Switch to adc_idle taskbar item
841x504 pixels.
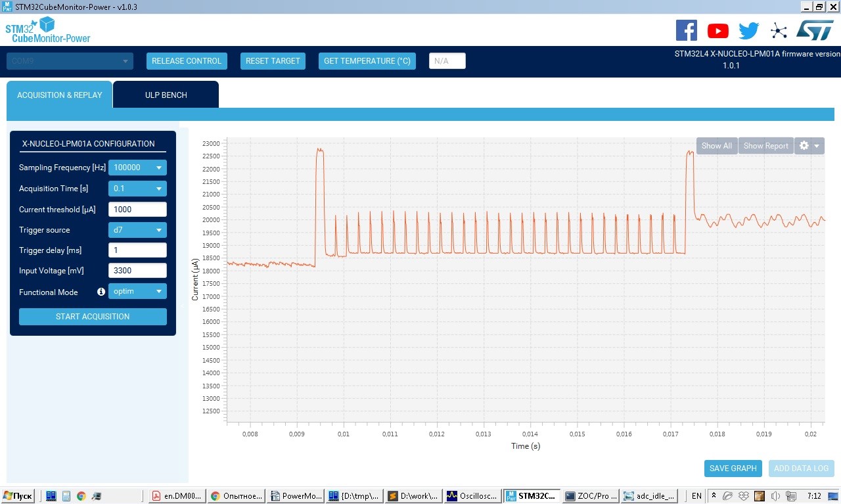click(649, 496)
